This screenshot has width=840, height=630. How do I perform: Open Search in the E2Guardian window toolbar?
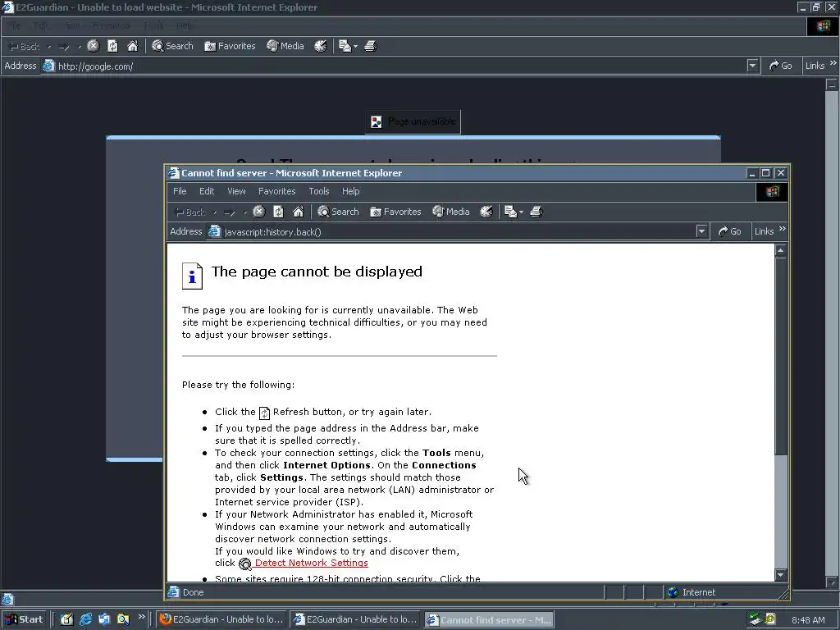pyautogui.click(x=172, y=46)
